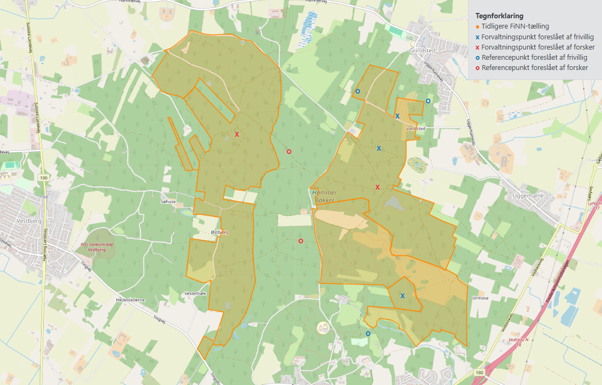This screenshot has width=602, height=385.
Task: Click blue circle marker west of the northeastern polygon
Action: point(357,91)
